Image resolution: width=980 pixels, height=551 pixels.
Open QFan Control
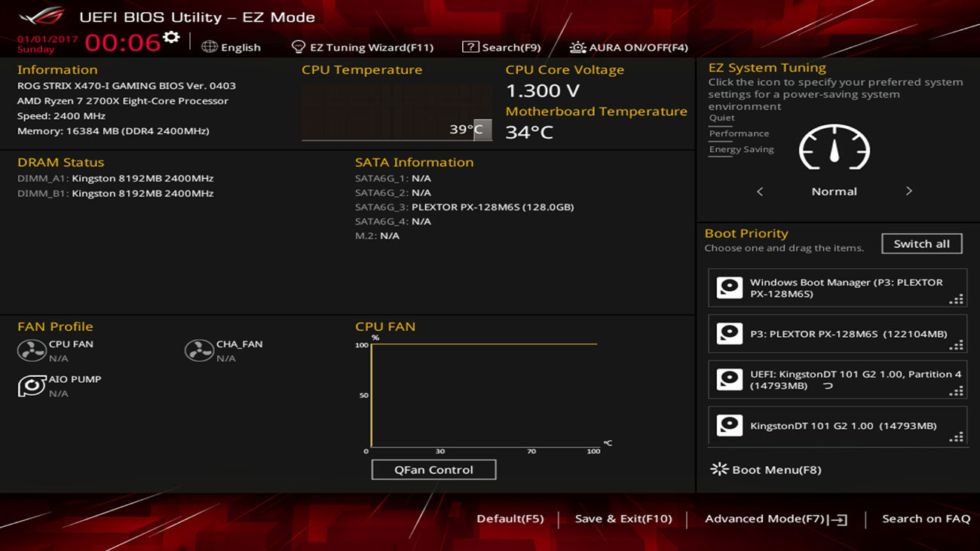click(x=433, y=470)
